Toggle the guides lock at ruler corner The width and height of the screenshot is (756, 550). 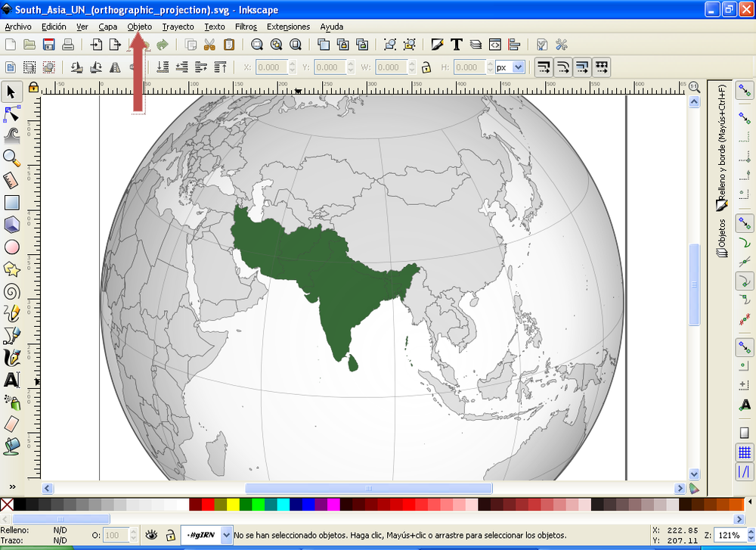[x=33, y=87]
